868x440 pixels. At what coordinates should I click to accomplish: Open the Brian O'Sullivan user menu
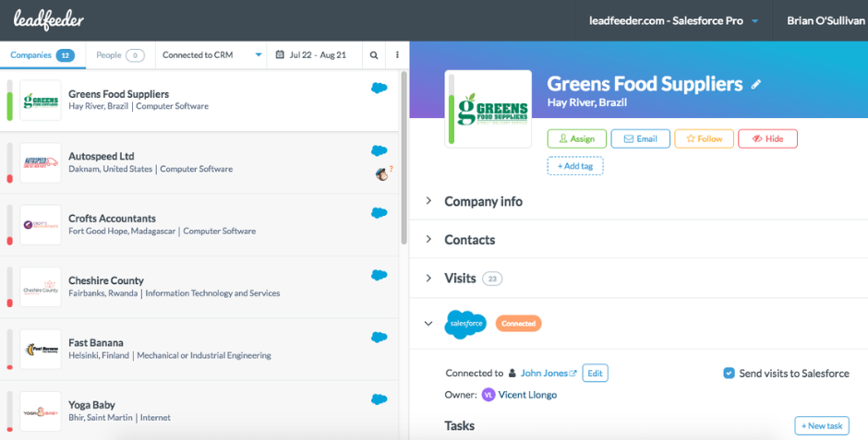pyautogui.click(x=826, y=21)
